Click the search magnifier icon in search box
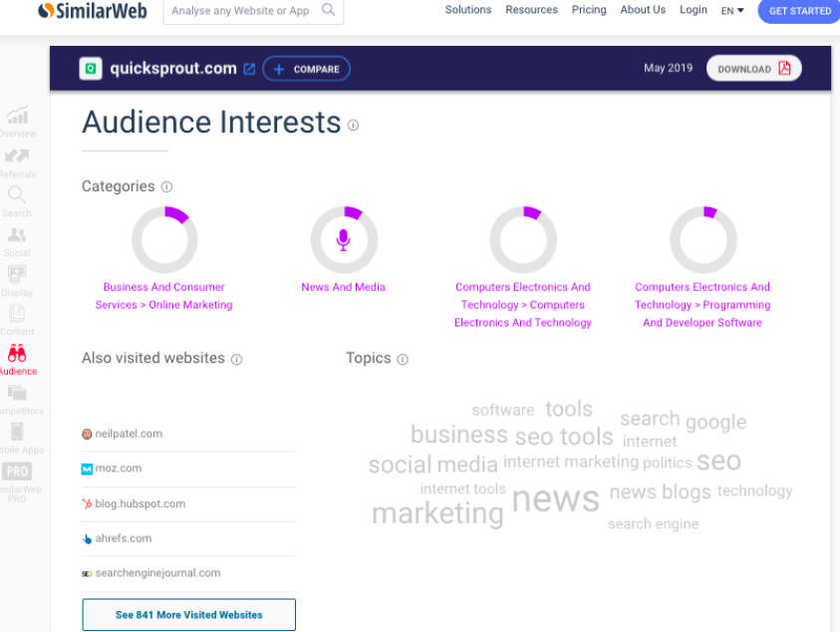 (x=328, y=11)
